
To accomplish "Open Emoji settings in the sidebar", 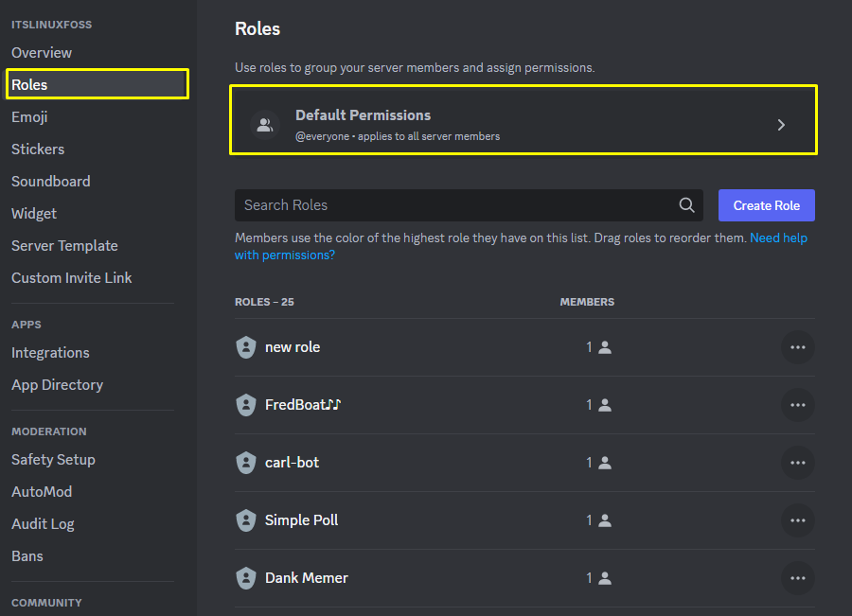I will [29, 116].
